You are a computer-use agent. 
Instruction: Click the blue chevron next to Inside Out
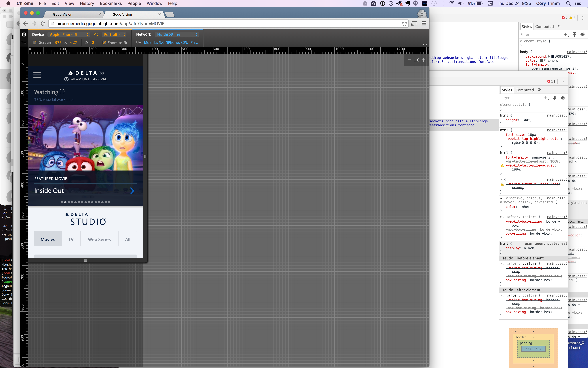[x=132, y=191]
